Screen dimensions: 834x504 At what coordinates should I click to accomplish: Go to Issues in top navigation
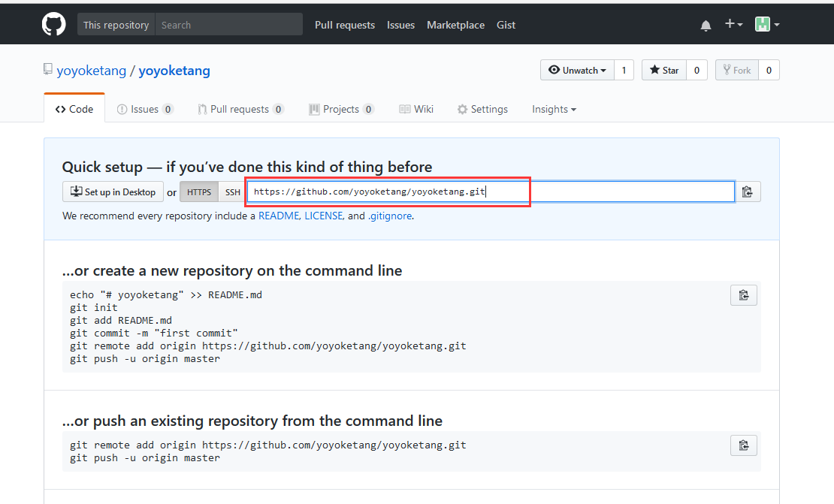click(400, 25)
